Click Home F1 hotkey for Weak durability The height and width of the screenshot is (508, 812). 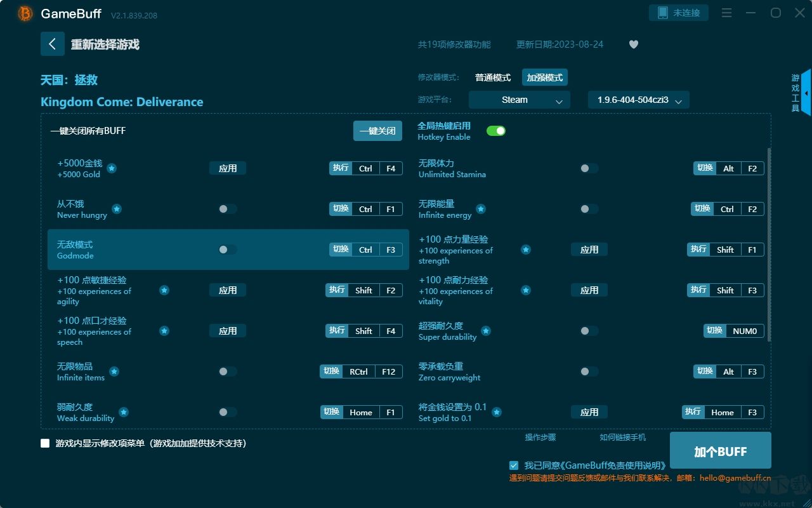tap(361, 412)
